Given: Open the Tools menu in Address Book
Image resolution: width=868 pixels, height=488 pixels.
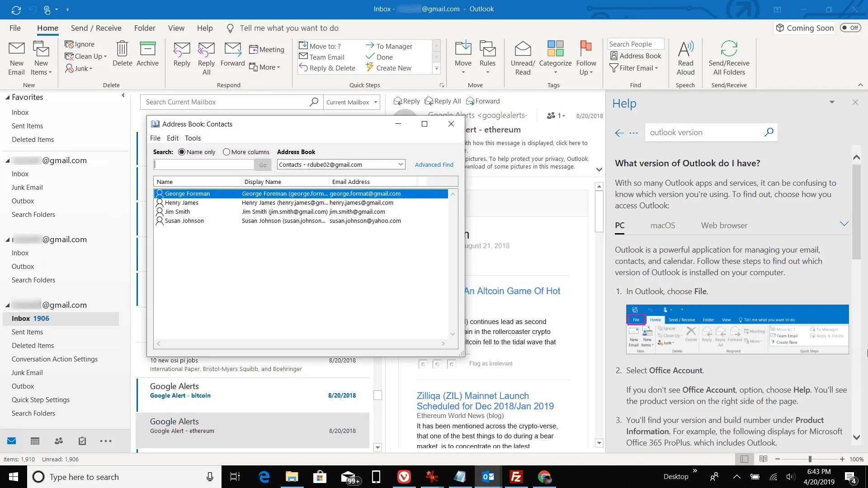Looking at the screenshot, I should tap(192, 138).
